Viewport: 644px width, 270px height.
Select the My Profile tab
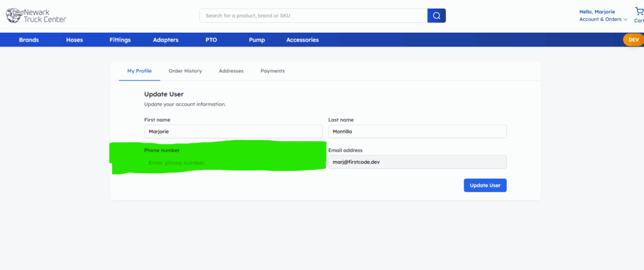(x=139, y=71)
